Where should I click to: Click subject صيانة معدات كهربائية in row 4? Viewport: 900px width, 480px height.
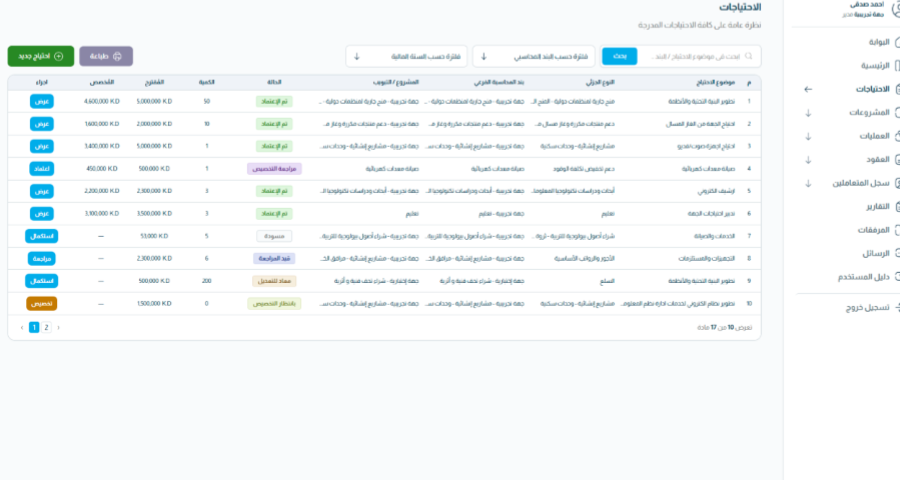tap(708, 169)
